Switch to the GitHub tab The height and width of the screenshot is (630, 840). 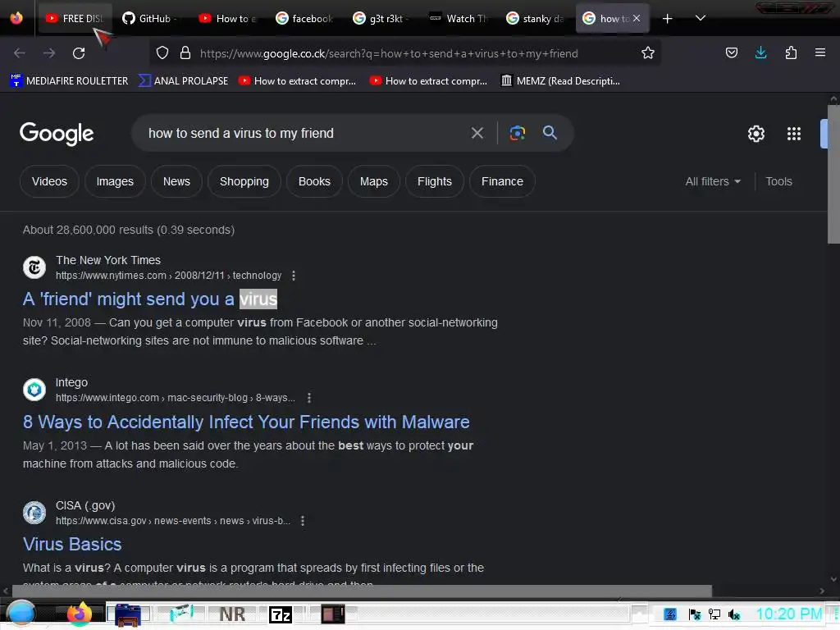tap(151, 19)
